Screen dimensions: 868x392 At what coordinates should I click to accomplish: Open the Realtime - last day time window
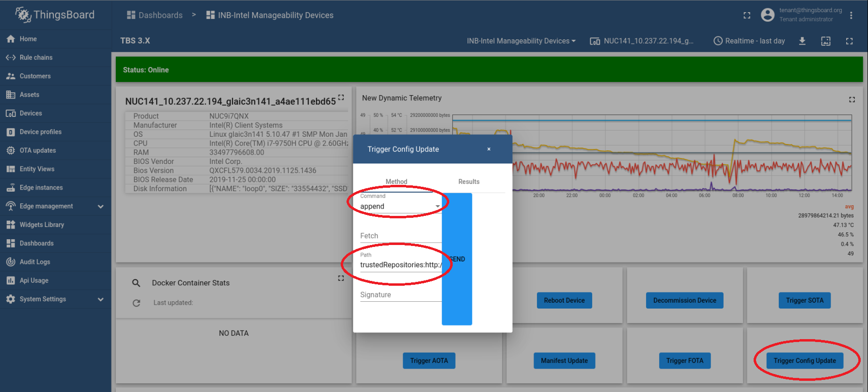point(749,41)
